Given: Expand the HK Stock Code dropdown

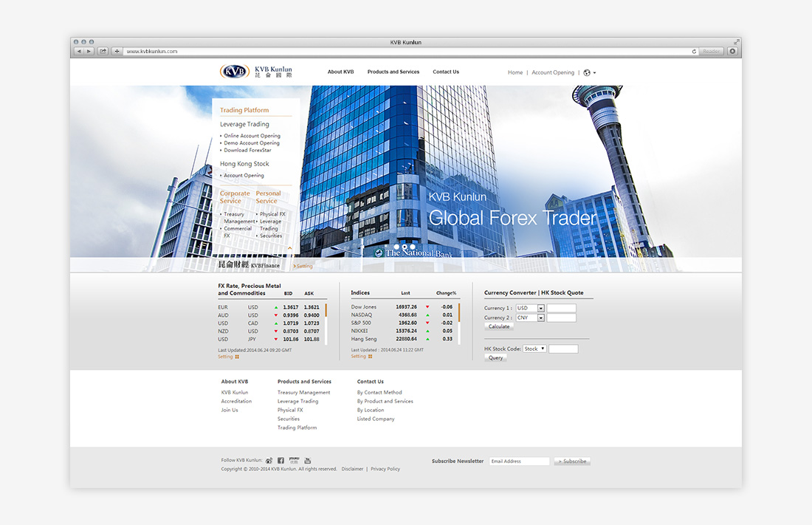Looking at the screenshot, I should tap(543, 349).
